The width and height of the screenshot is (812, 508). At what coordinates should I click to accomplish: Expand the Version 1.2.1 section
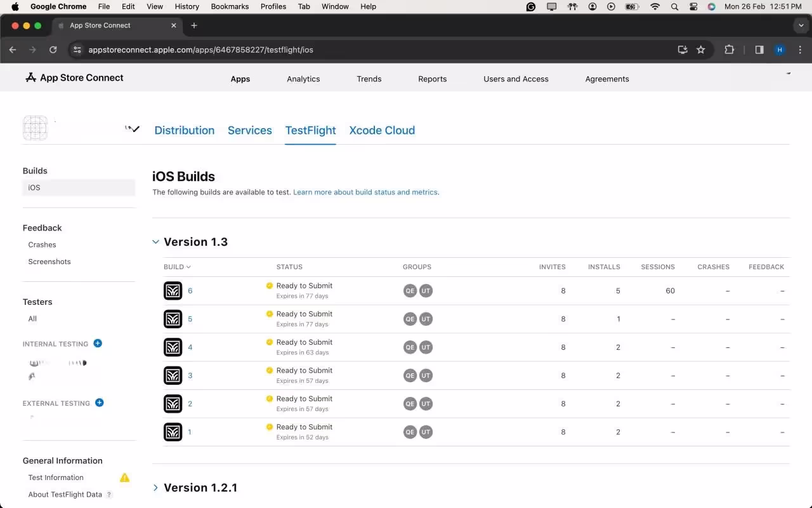coord(155,488)
